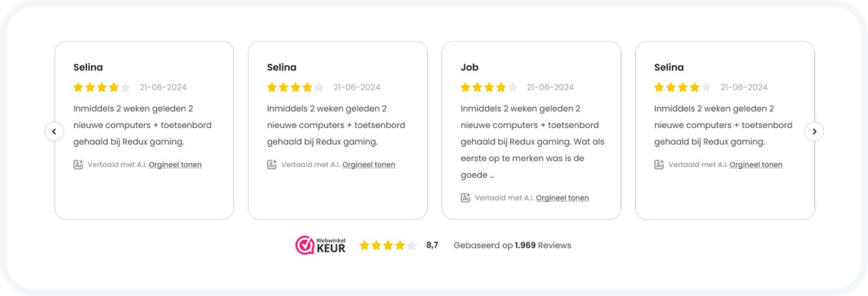Viewport: 868px width, 296px height.
Task: Select the reviewer name "Job"
Action: pos(469,67)
